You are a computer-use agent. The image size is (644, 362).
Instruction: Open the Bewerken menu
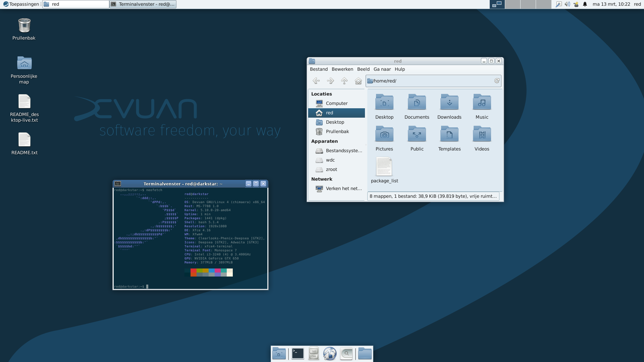[342, 69]
